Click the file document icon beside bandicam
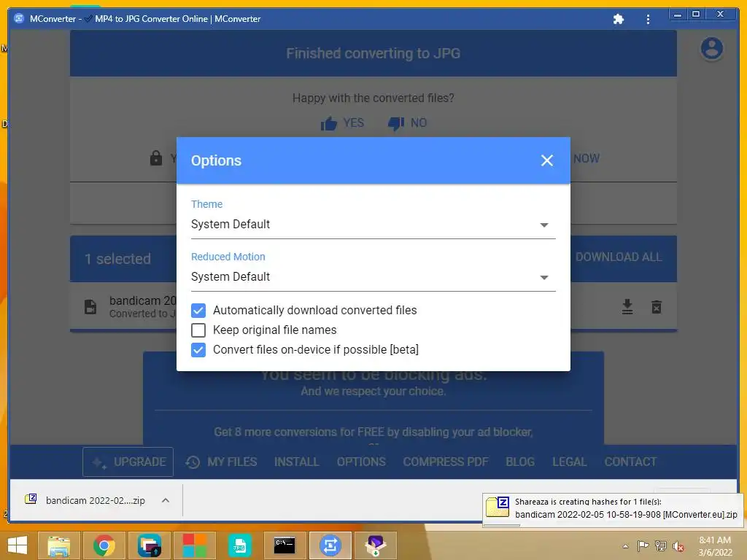Image resolution: width=747 pixels, height=560 pixels. click(x=90, y=307)
